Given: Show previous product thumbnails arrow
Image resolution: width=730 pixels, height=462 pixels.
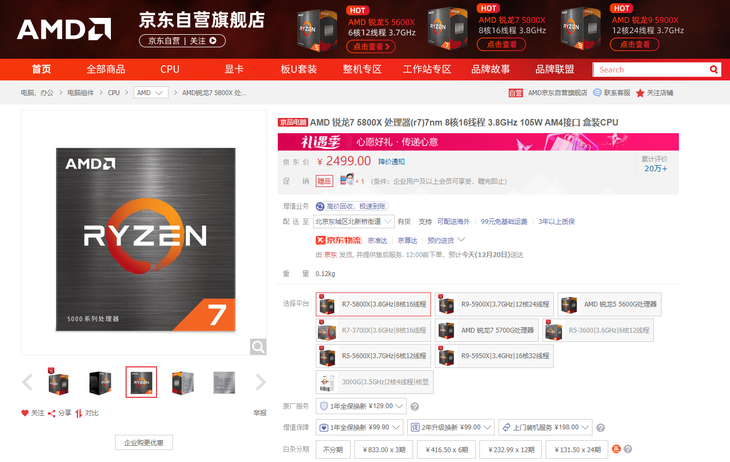Looking at the screenshot, I should pyautogui.click(x=27, y=382).
